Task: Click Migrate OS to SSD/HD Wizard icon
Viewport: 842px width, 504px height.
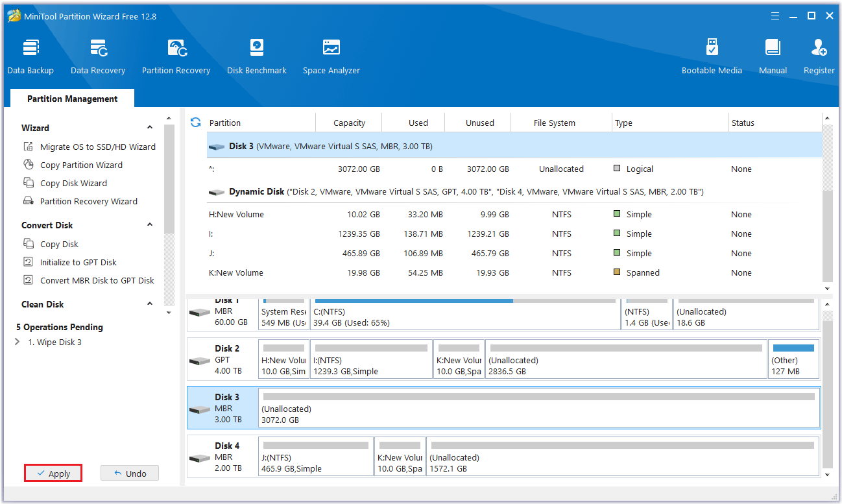Action: tap(28, 147)
